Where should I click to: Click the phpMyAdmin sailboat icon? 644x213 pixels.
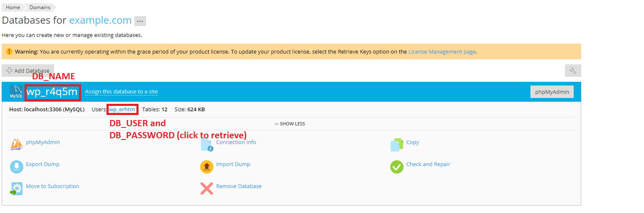click(16, 144)
